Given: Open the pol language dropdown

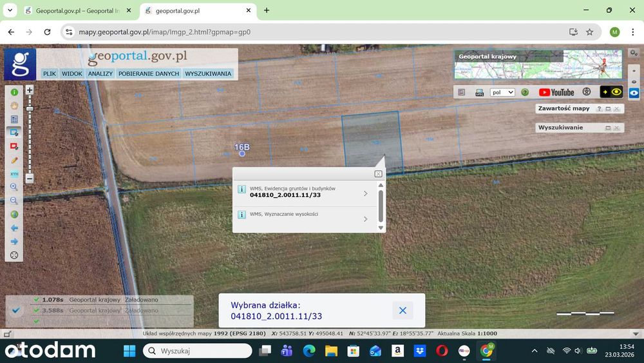Looking at the screenshot, I should (502, 92).
